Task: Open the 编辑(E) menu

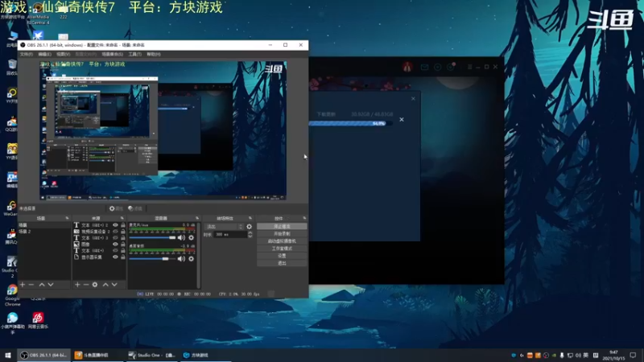Action: coord(45,54)
